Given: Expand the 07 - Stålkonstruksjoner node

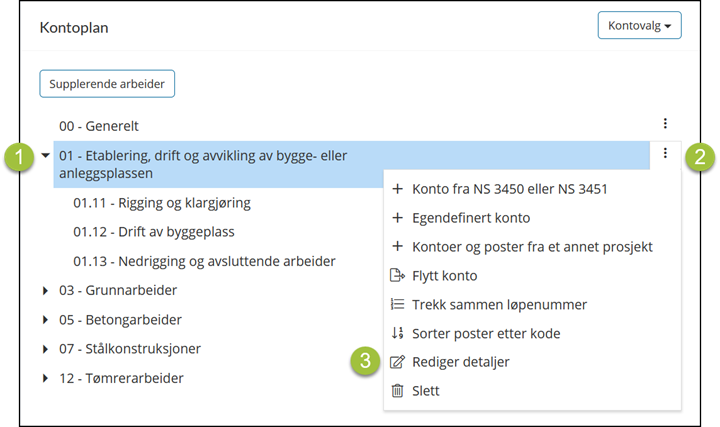Looking at the screenshot, I should coord(45,349).
